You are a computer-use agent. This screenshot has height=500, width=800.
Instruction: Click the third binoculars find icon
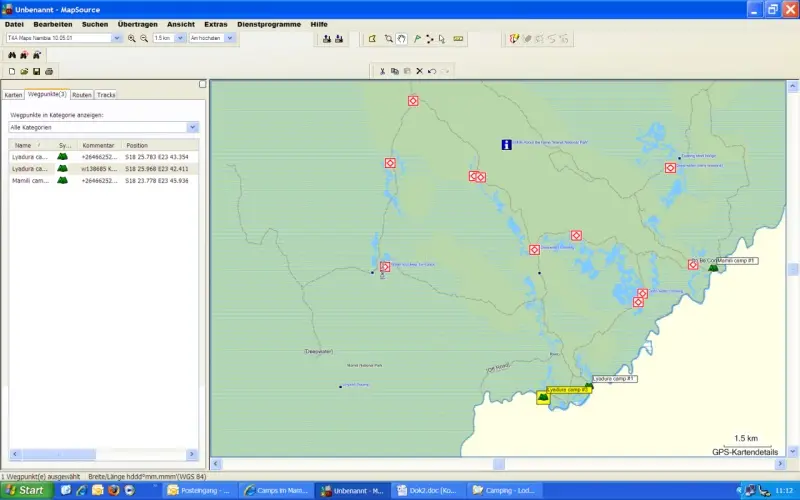(x=37, y=55)
